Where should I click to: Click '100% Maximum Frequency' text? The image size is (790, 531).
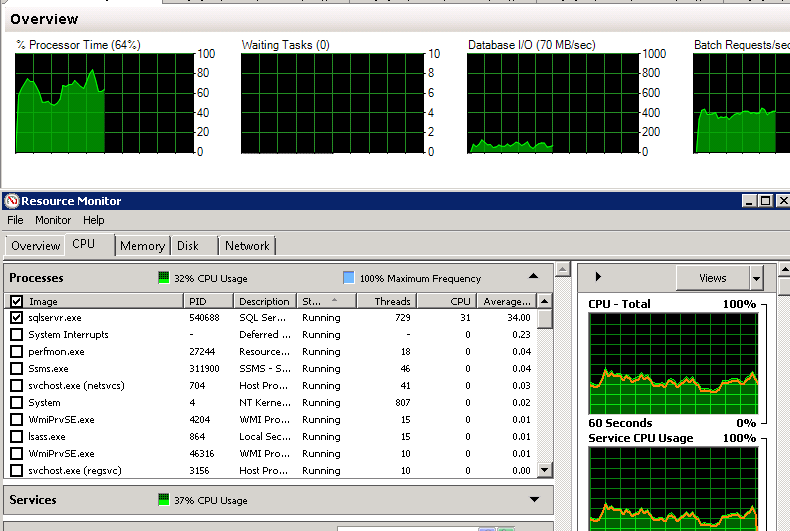tap(420, 279)
